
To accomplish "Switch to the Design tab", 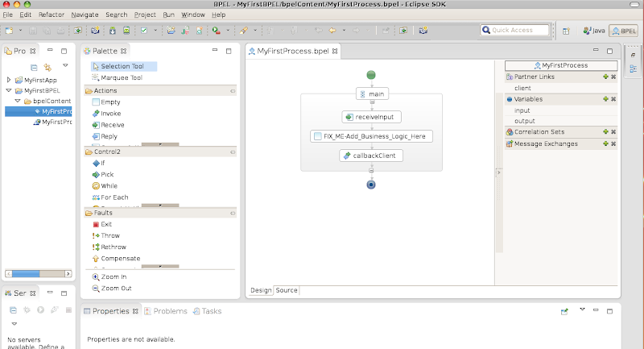I will (261, 290).
